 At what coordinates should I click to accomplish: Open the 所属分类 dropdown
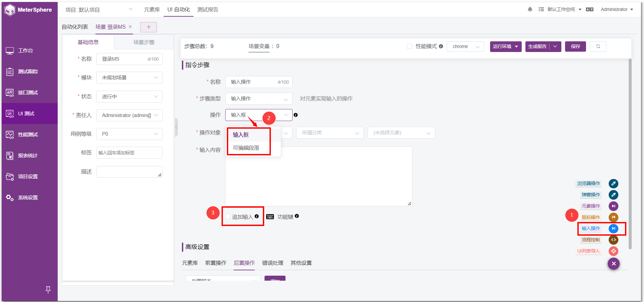[330, 133]
